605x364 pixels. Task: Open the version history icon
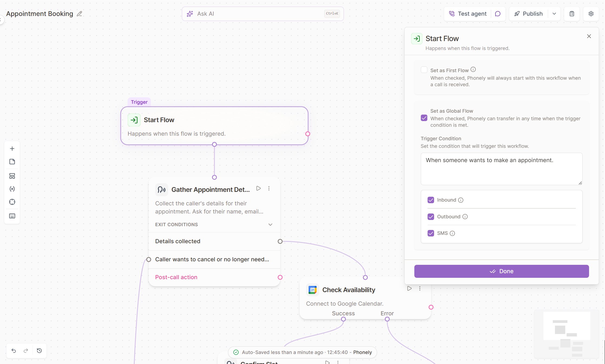[x=39, y=351]
